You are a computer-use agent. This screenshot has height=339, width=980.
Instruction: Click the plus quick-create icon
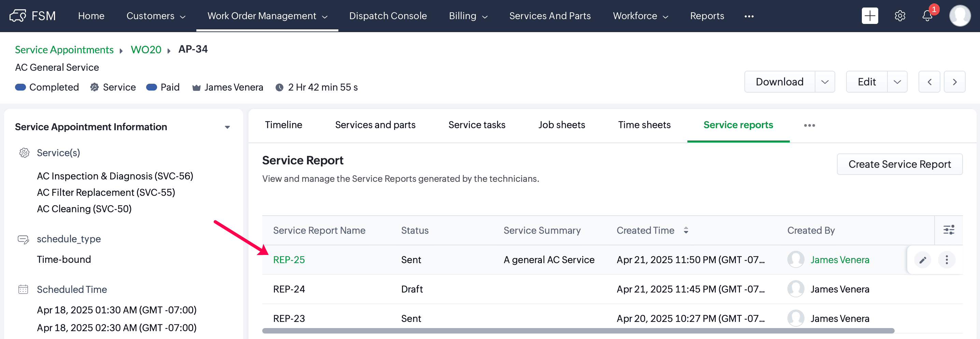click(869, 16)
